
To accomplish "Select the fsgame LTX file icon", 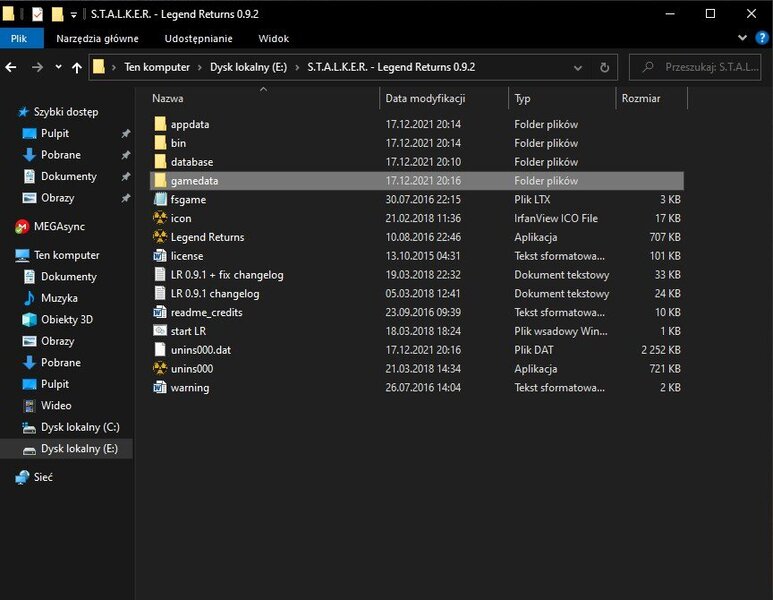I will click(160, 199).
